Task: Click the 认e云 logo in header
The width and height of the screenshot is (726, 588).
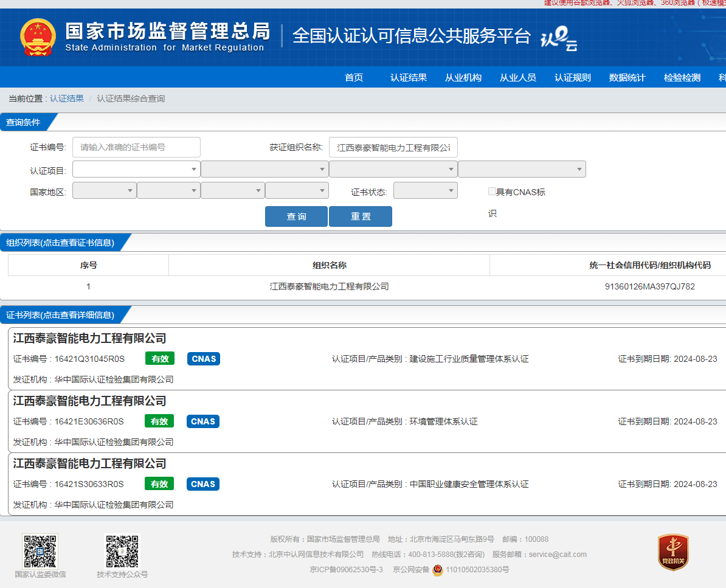Action: click(559, 38)
